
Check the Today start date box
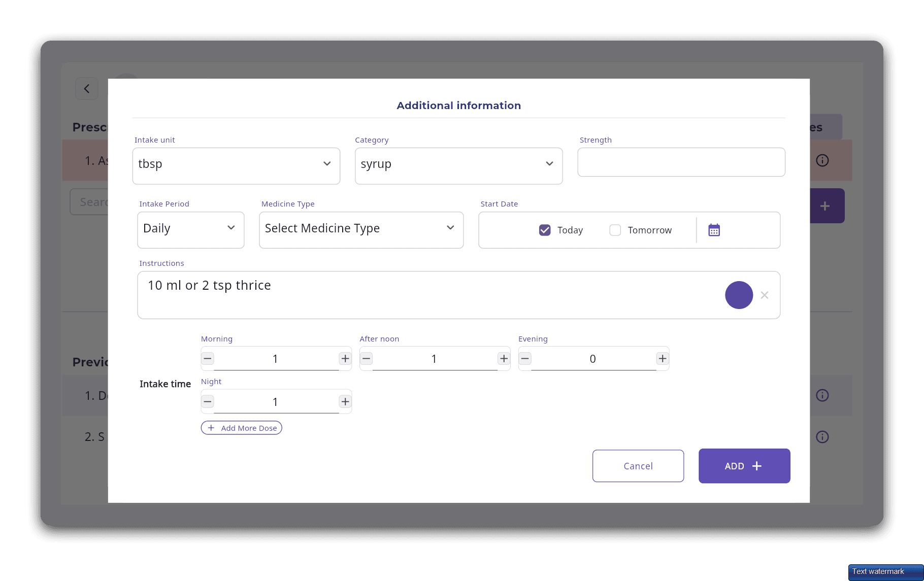[545, 230]
